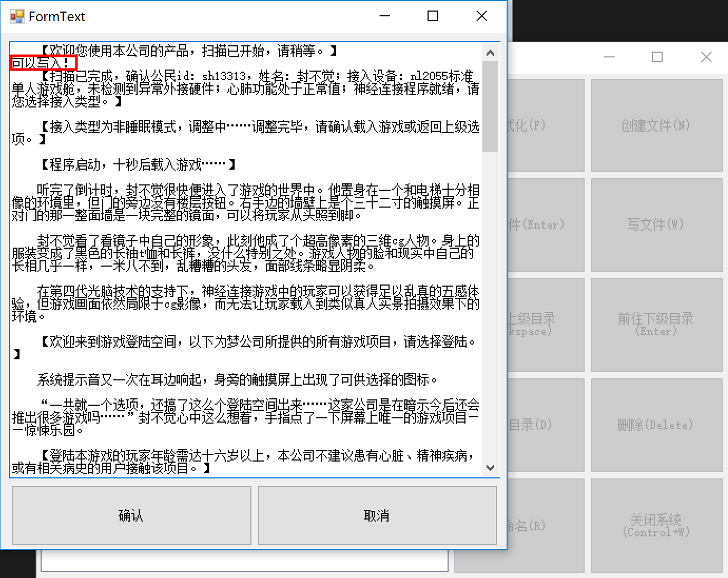Click 前往下级目录(Enter) in the background window
This screenshot has width=728, height=578.
[656, 325]
